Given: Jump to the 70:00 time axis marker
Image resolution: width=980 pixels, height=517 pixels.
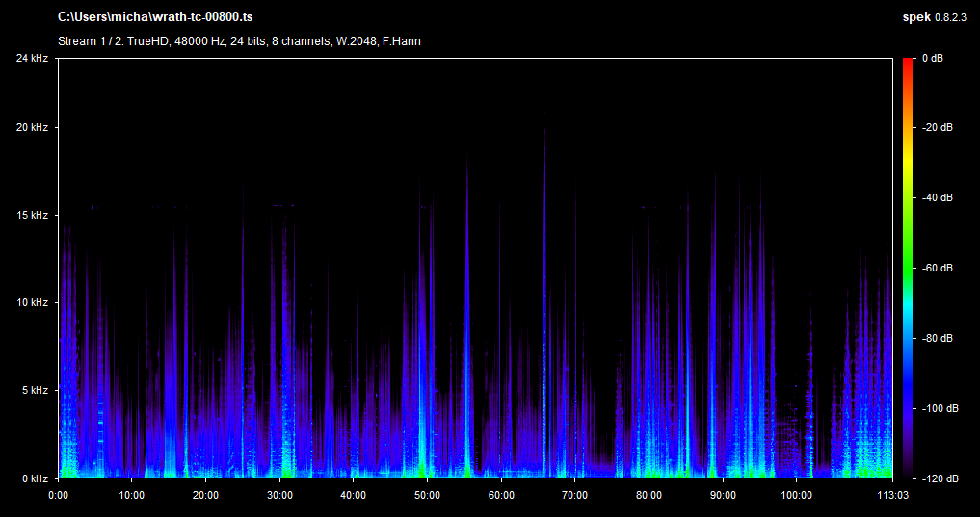Looking at the screenshot, I should click(574, 495).
